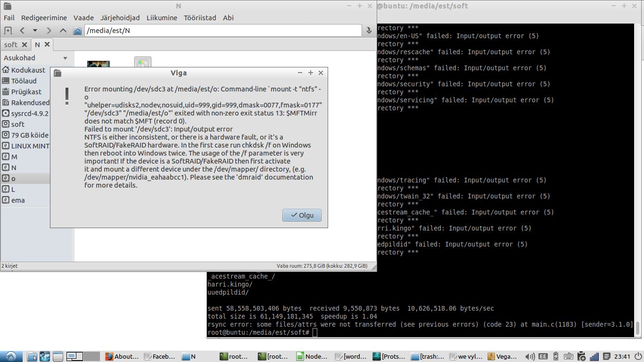Viewport: 644px width, 362px height.
Task: Click the video file thumbnail in folder N
Action: click(98, 64)
